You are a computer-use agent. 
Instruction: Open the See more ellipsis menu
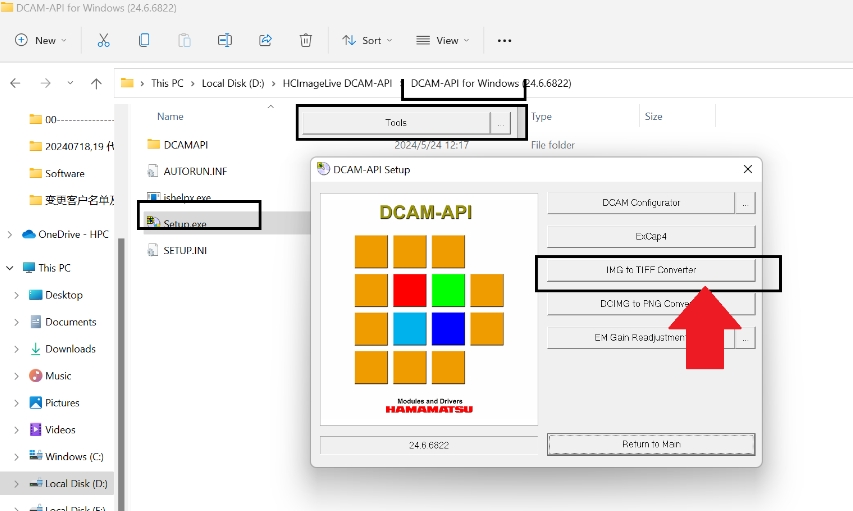tap(504, 40)
